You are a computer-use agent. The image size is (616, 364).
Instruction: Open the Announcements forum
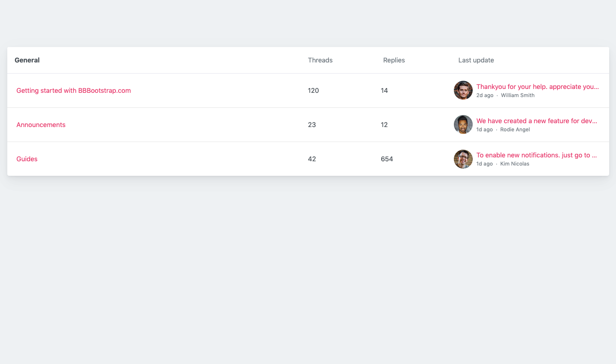pyautogui.click(x=41, y=124)
